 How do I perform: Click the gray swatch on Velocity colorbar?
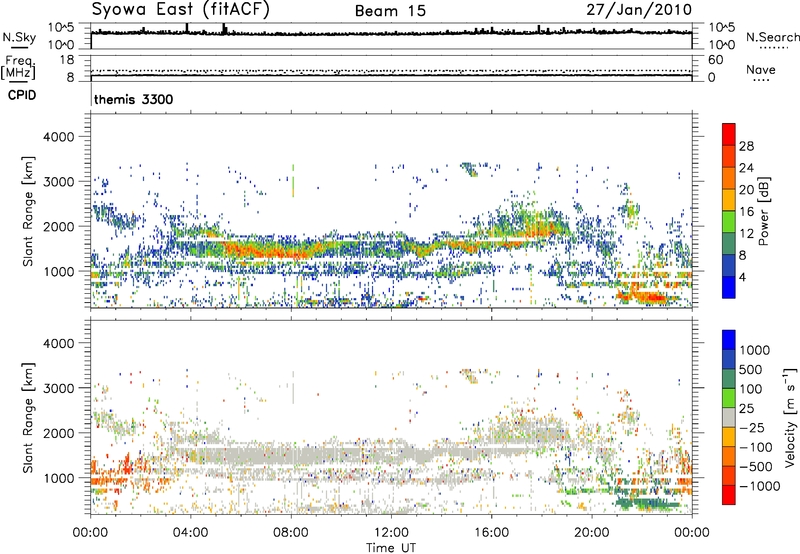[x=729, y=417]
